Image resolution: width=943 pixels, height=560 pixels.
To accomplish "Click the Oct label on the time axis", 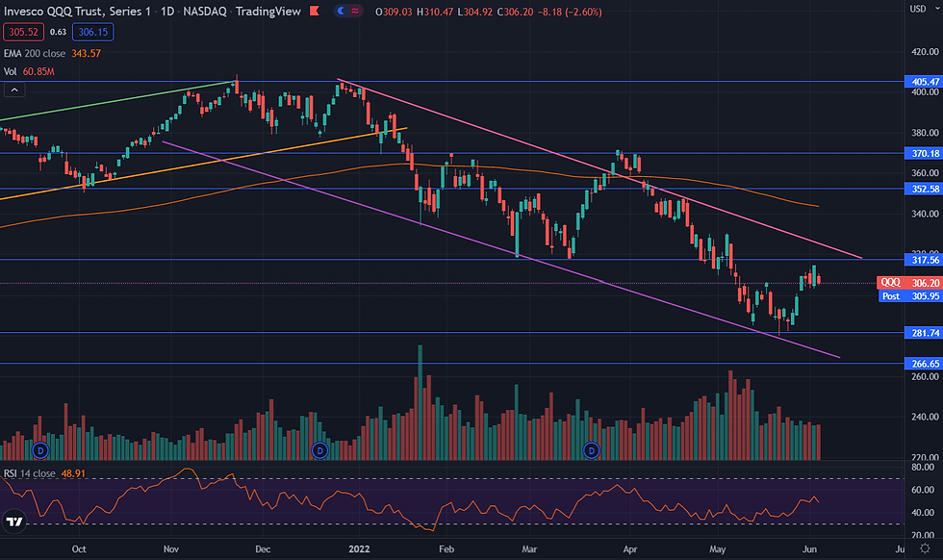I will point(79,549).
